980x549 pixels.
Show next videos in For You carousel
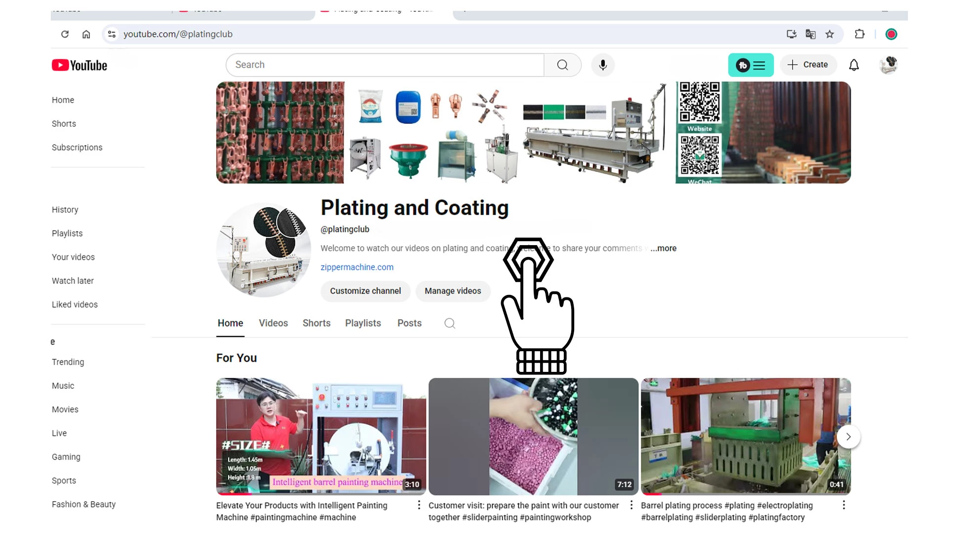849,437
